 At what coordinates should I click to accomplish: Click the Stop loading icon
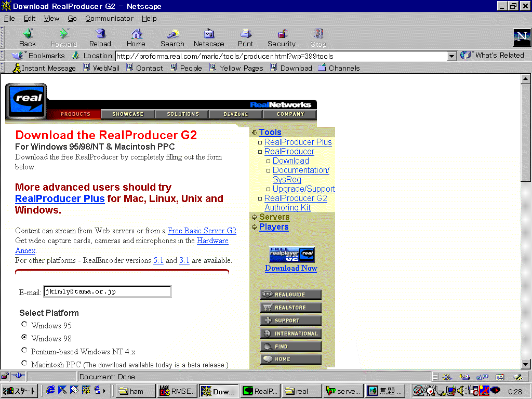click(318, 37)
